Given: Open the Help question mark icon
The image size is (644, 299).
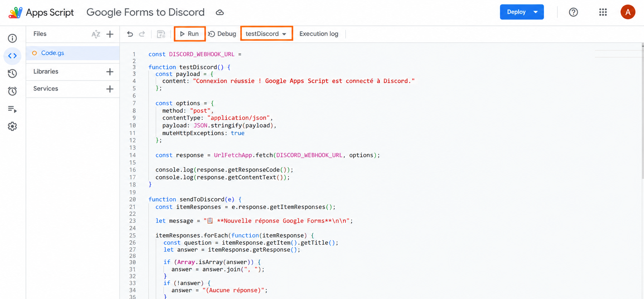Looking at the screenshot, I should 573,12.
